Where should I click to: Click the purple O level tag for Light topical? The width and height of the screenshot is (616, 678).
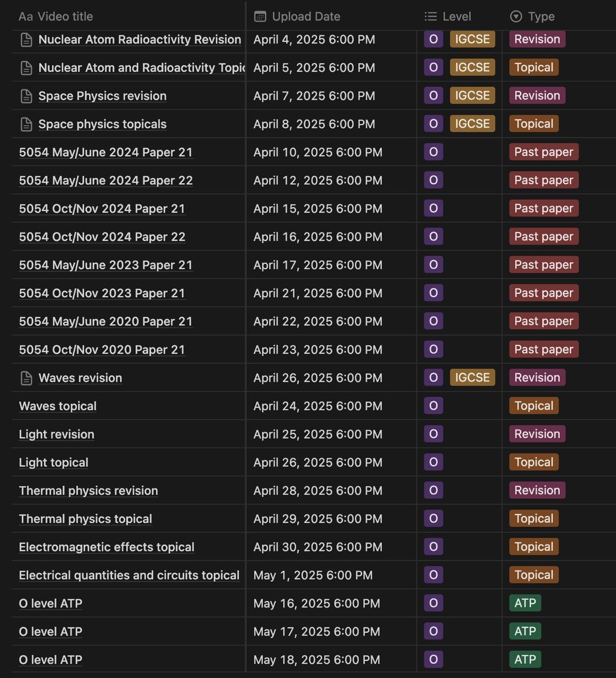coord(433,462)
